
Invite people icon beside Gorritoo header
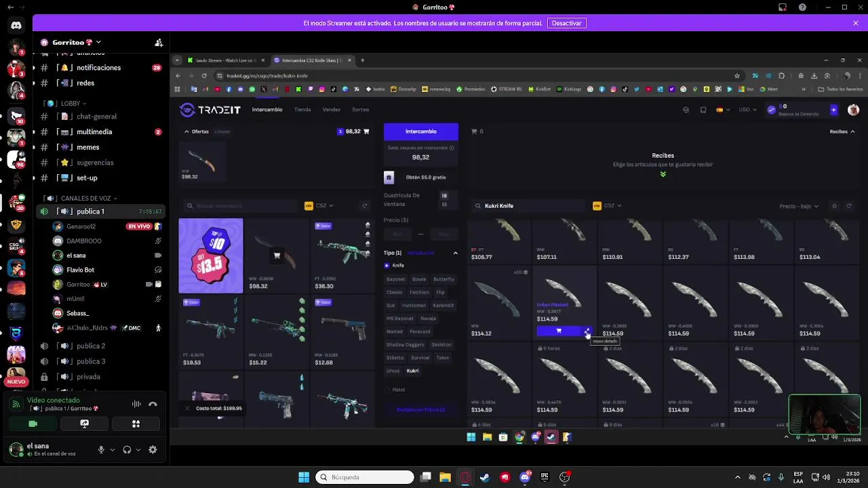(x=159, y=43)
